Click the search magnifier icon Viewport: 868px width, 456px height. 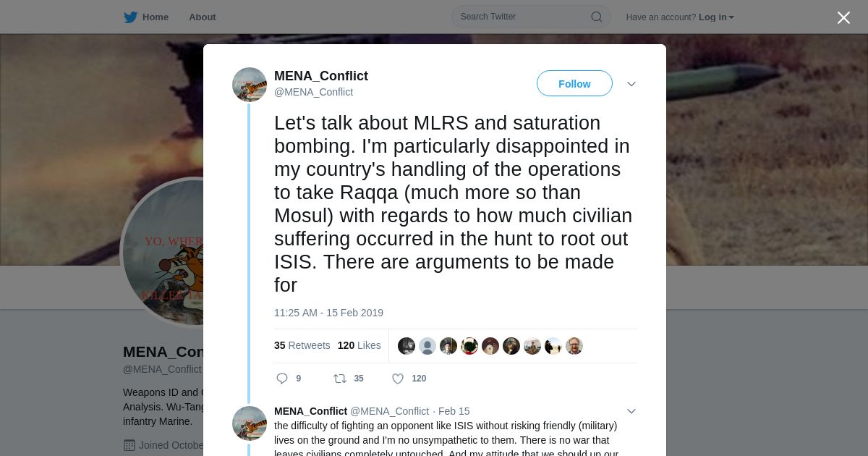(x=597, y=17)
